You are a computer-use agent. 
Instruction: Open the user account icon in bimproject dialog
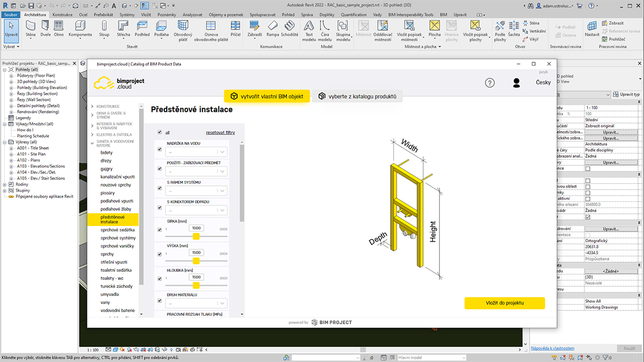516,83
